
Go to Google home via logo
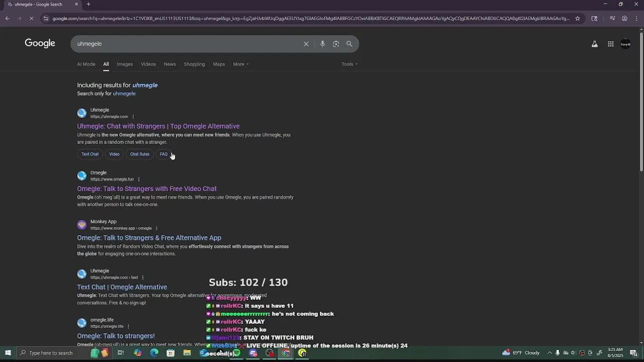[40, 43]
